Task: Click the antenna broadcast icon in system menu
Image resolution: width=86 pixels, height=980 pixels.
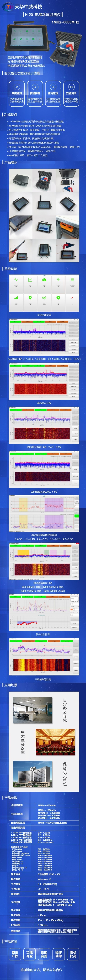Action: (44, 298)
